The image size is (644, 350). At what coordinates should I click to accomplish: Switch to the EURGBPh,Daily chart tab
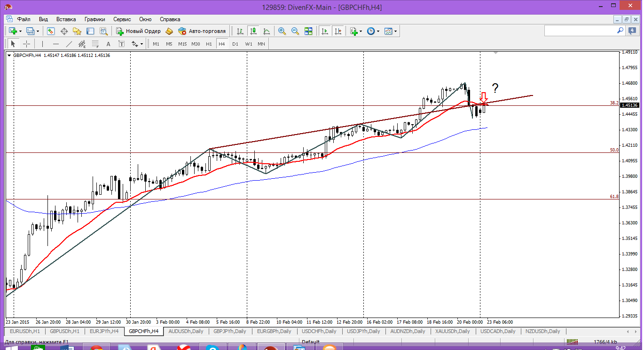(x=275, y=331)
